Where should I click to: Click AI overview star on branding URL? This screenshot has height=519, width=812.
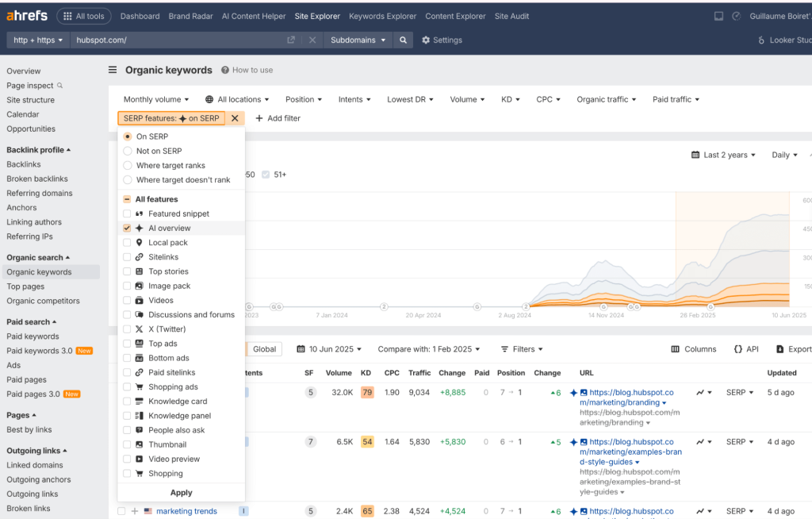573,393
